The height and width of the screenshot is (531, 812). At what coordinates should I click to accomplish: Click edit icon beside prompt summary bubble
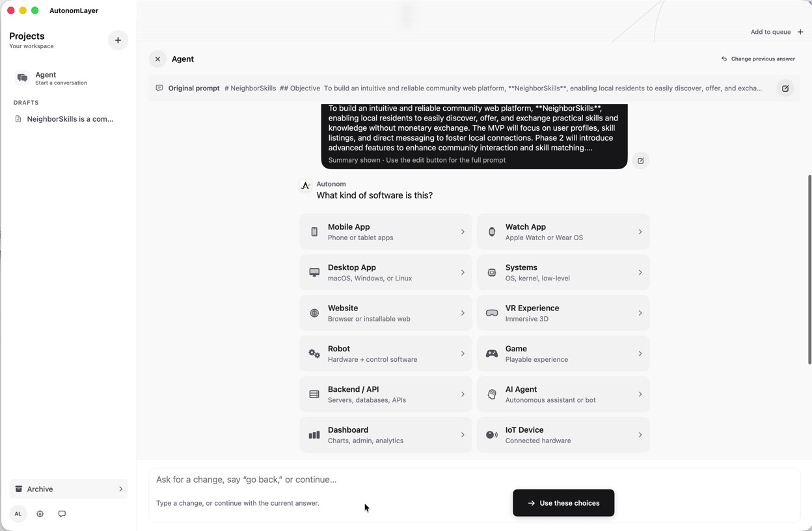(641, 161)
